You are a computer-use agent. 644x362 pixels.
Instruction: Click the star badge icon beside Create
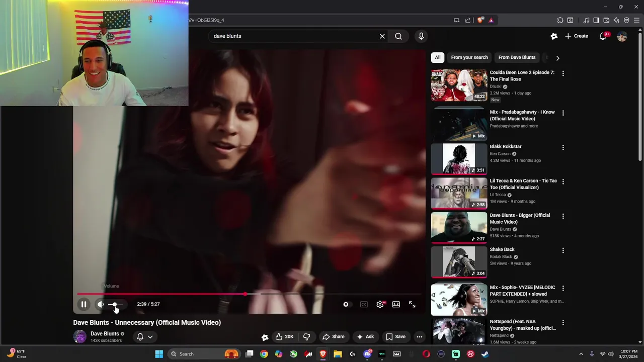point(554,36)
